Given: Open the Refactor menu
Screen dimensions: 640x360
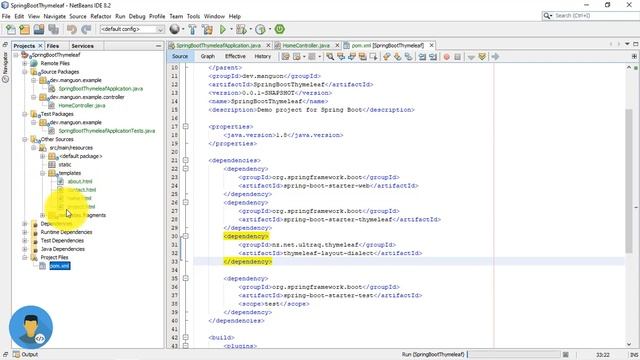Looking at the screenshot, I should 101,16.
